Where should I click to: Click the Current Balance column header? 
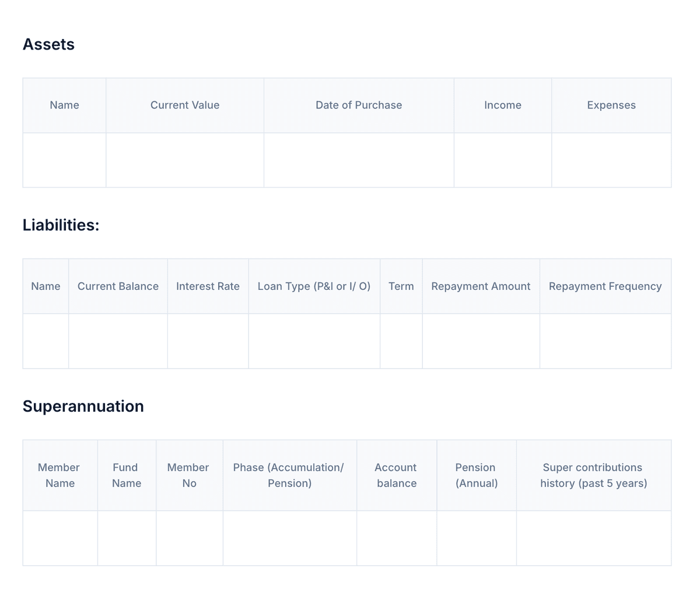[118, 286]
